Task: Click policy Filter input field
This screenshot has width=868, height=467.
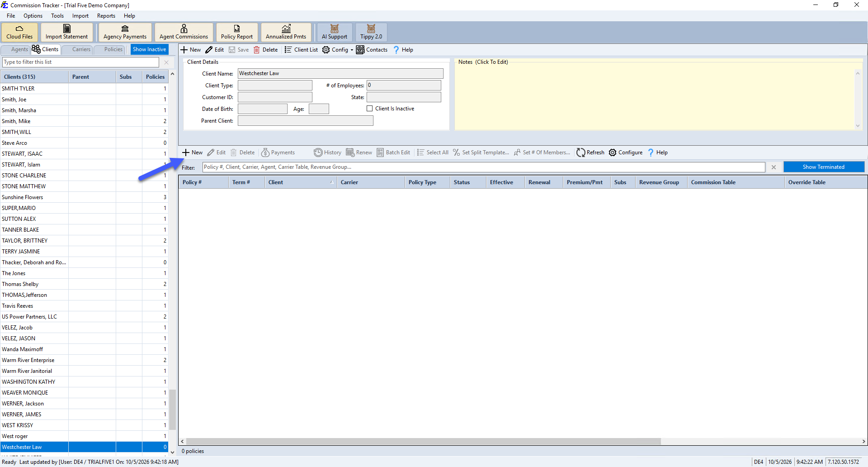Action: [x=484, y=167]
